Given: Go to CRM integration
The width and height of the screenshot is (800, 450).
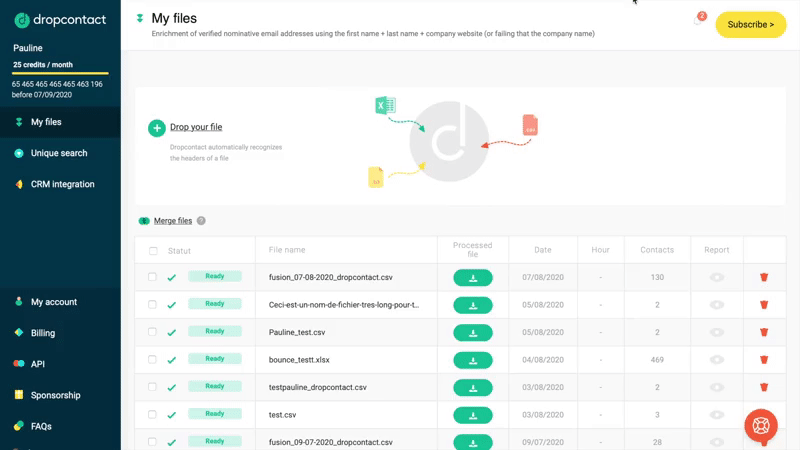Looking at the screenshot, I should click(x=60, y=184).
